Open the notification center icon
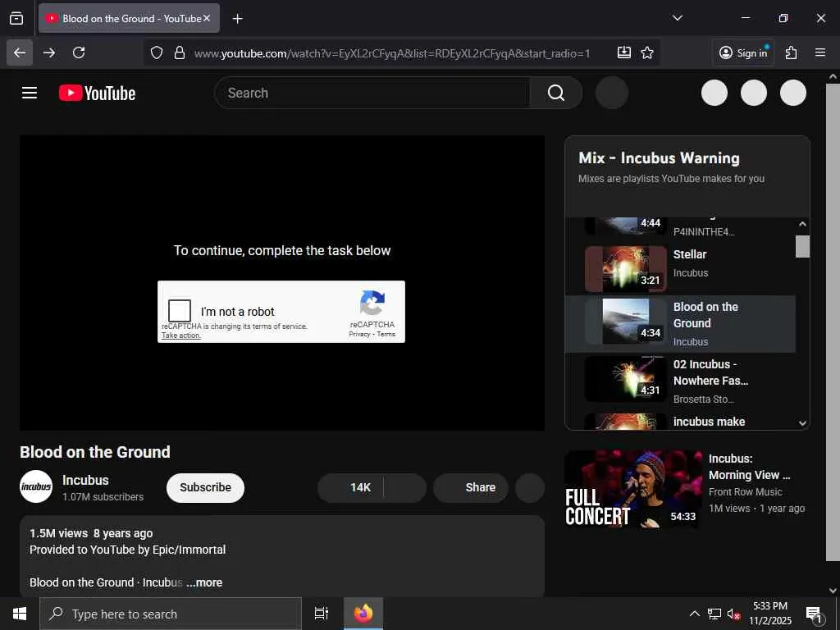 click(814, 614)
